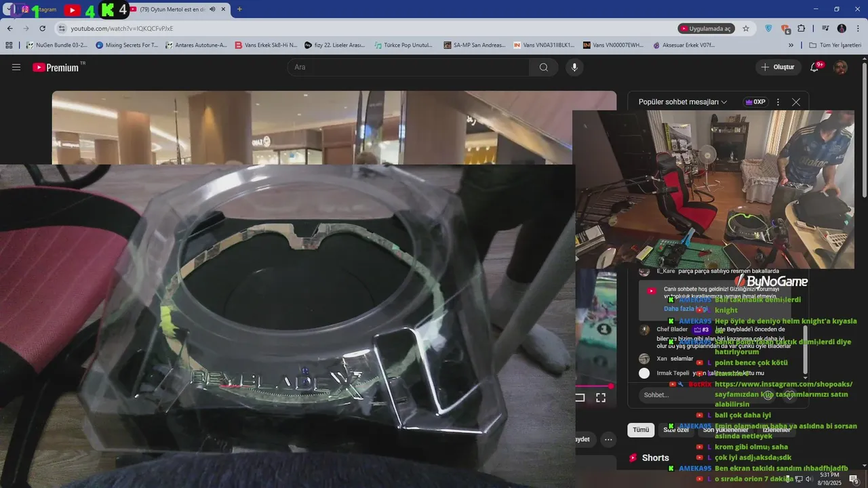Open the 'fizy 22. Liseler Arası...' bookmark
868x488 pixels.
click(x=335, y=45)
